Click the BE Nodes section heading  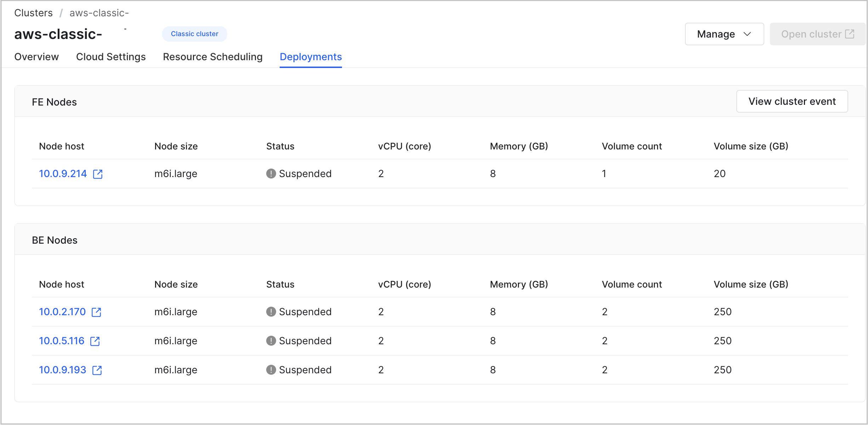point(55,240)
